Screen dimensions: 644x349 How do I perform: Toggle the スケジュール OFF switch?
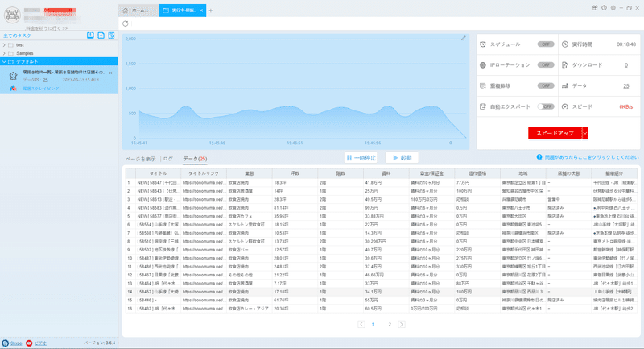546,44
